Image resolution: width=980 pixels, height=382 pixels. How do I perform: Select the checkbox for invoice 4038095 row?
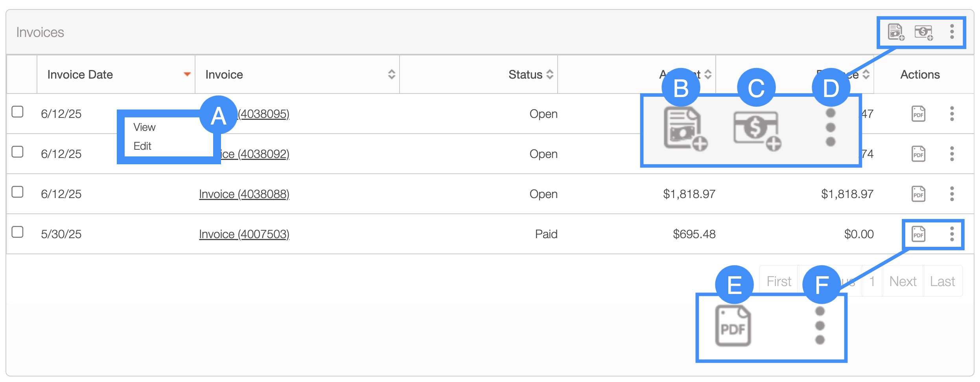pyautogui.click(x=18, y=112)
